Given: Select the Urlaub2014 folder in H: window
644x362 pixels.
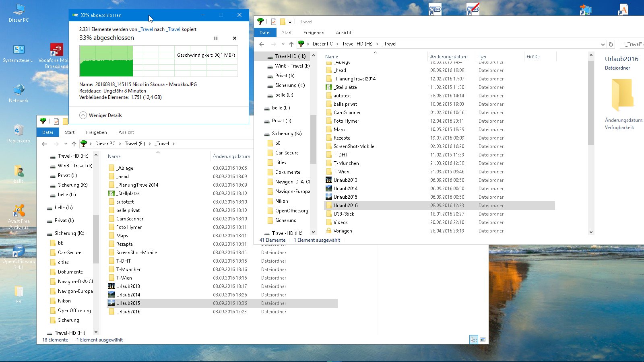Looking at the screenshot, I should [x=345, y=189].
